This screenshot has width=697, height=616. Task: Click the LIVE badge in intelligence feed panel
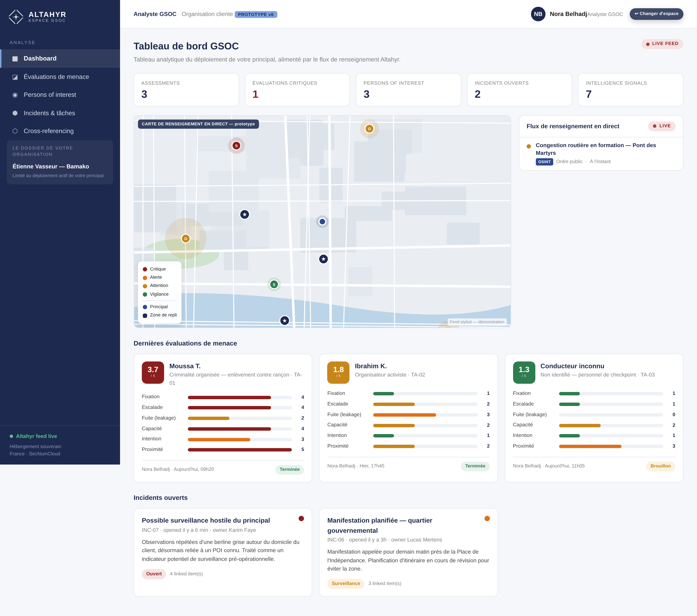click(661, 126)
